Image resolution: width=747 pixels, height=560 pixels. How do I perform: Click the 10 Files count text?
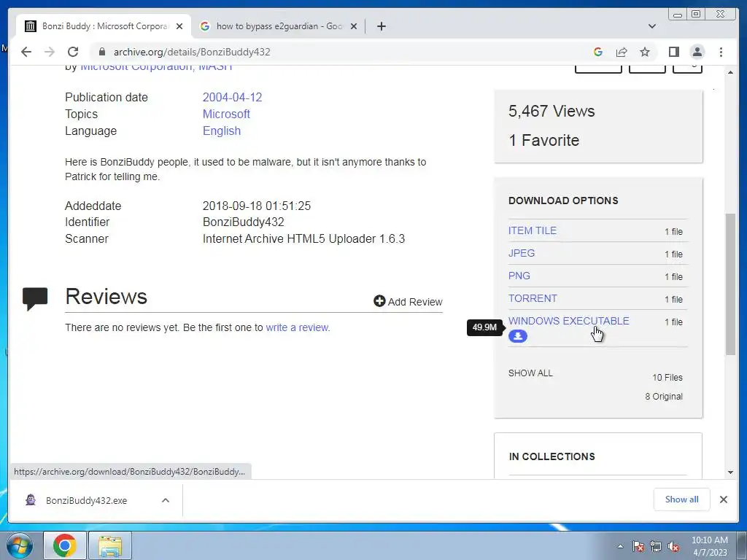tap(667, 377)
